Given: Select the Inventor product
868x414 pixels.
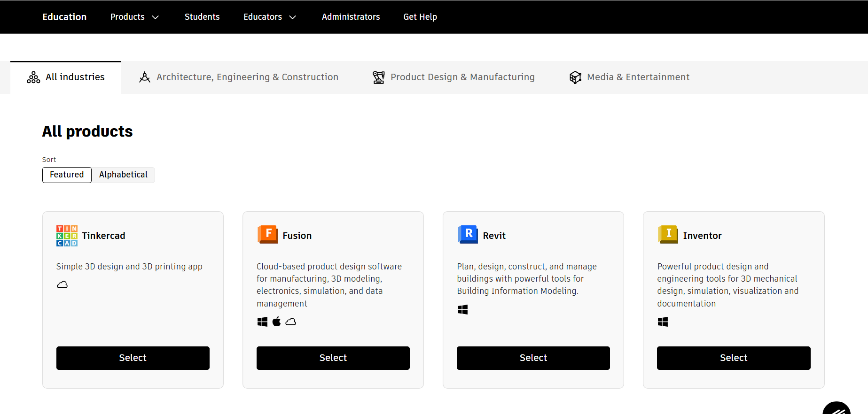Looking at the screenshot, I should pos(734,358).
